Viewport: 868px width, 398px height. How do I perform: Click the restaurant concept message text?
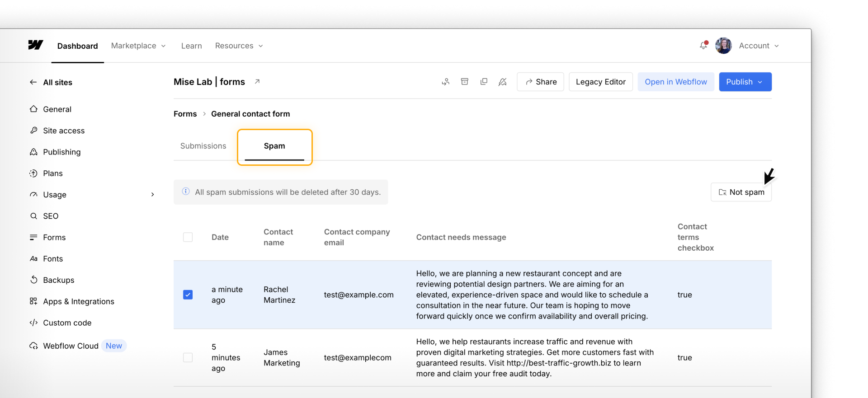tap(532, 295)
